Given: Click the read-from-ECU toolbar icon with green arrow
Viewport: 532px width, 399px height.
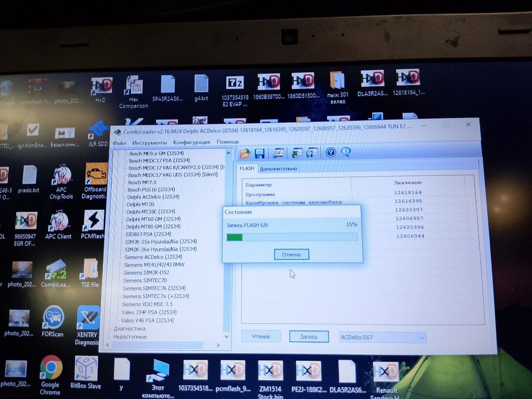Looking at the screenshot, I should click(297, 153).
